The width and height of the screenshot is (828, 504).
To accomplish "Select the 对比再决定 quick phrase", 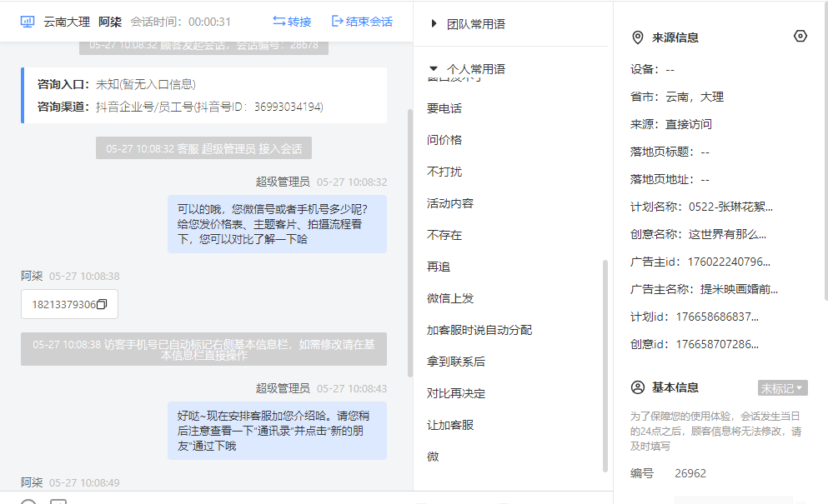I will pos(456,393).
